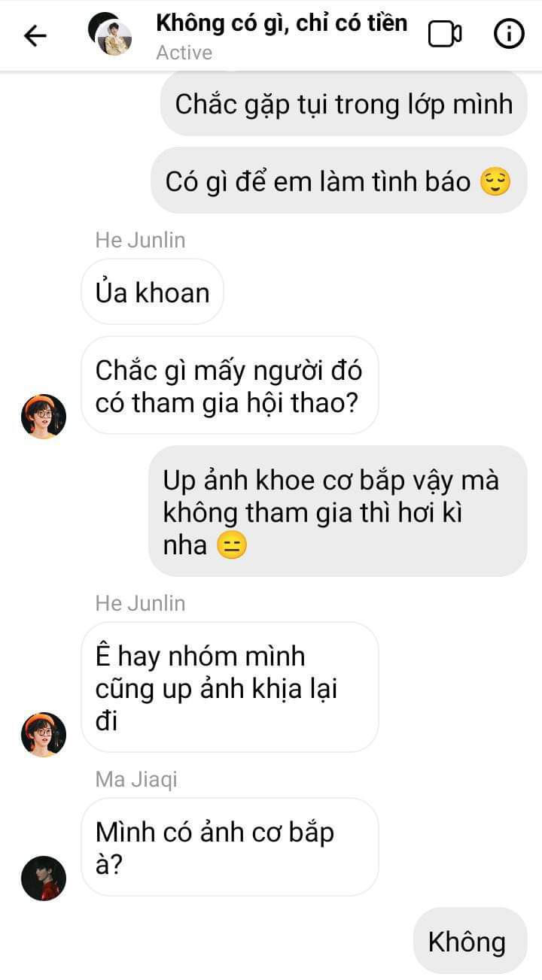Tap the "Có gì để em làm tình báo" message

[339, 181]
